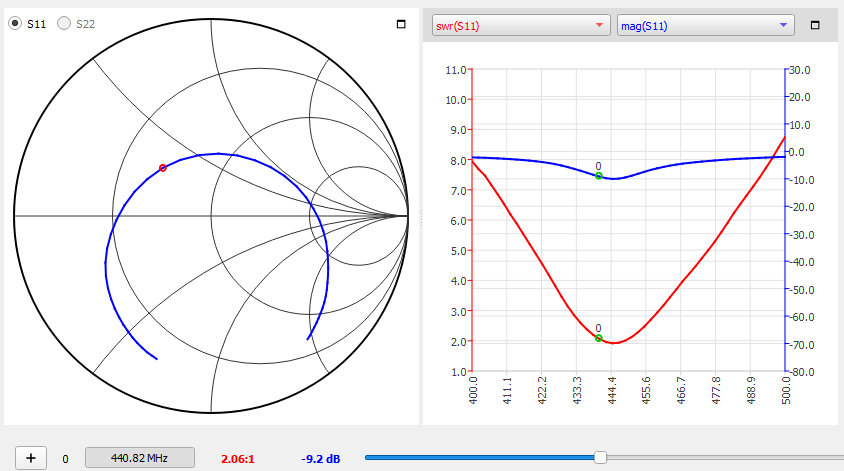This screenshot has width=844, height=471.
Task: Click the -80.0 dB axis label
Action: (801, 372)
